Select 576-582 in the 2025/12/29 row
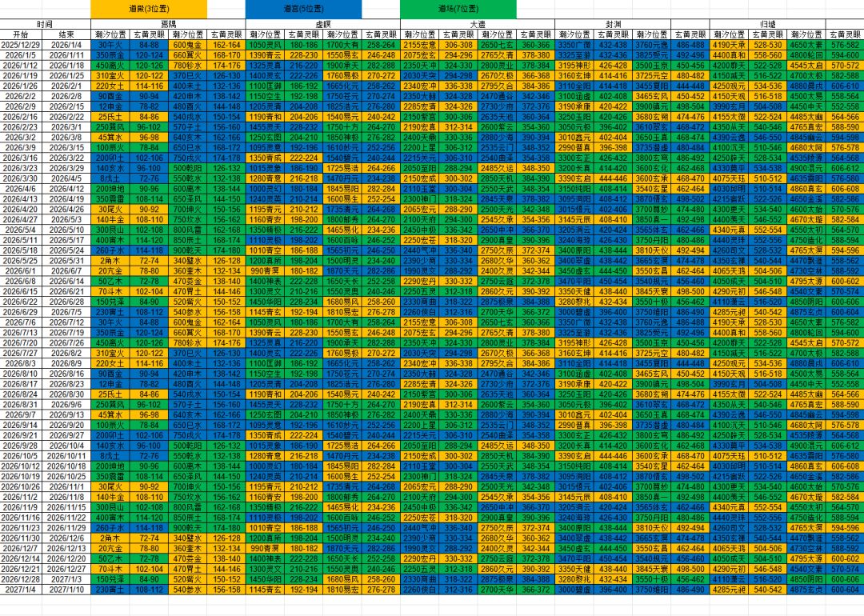 [x=845, y=45]
